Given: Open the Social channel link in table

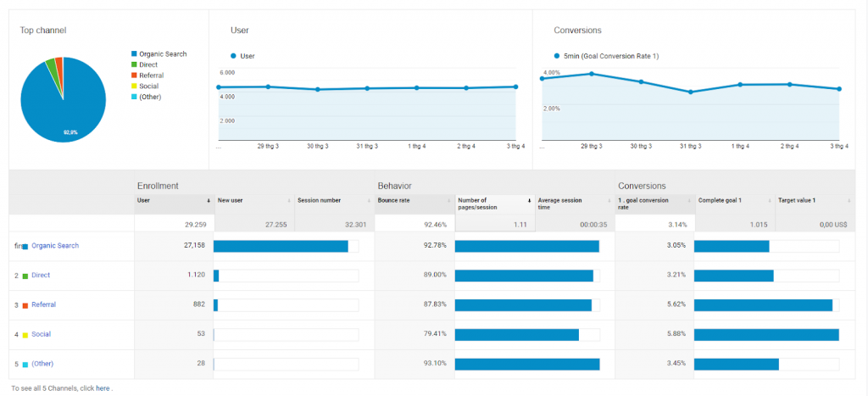Looking at the screenshot, I should pyautogui.click(x=41, y=334).
